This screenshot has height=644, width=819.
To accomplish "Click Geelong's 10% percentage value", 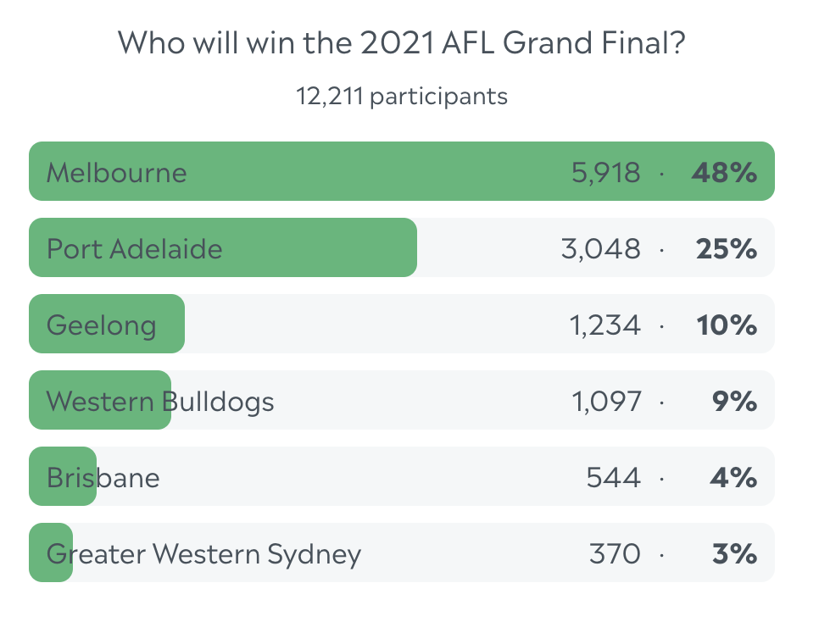I will pos(726,325).
